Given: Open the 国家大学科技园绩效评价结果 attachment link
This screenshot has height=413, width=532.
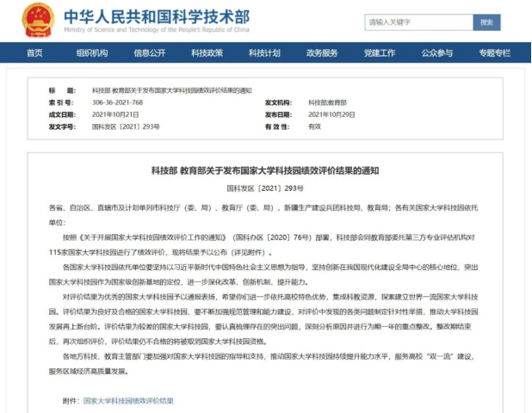Looking at the screenshot, I should [x=128, y=401].
